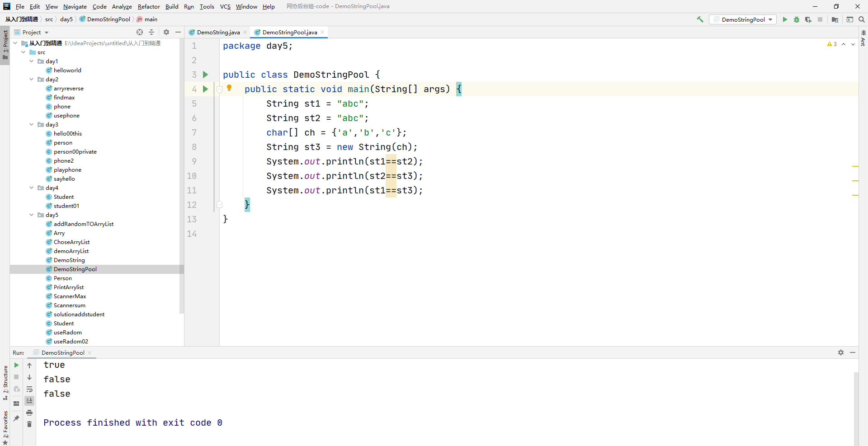
Task: Select the addRandomTOArryList class
Action: click(x=84, y=224)
